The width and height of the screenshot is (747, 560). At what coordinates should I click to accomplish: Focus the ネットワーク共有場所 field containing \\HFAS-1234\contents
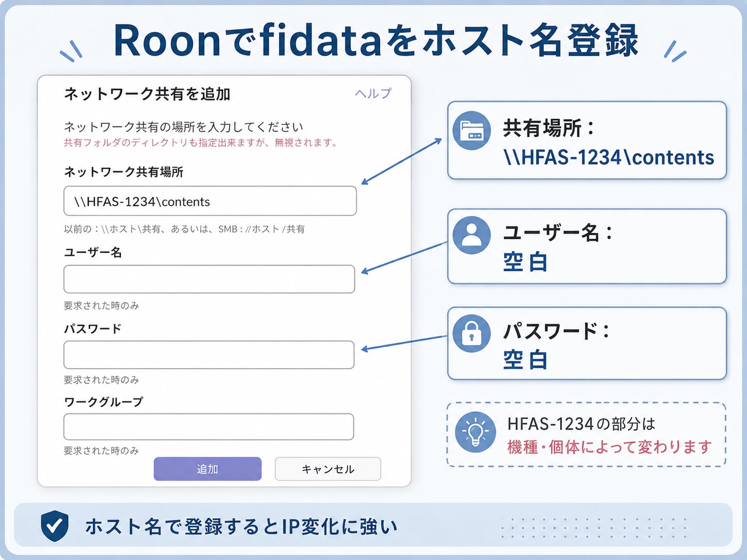(210, 201)
